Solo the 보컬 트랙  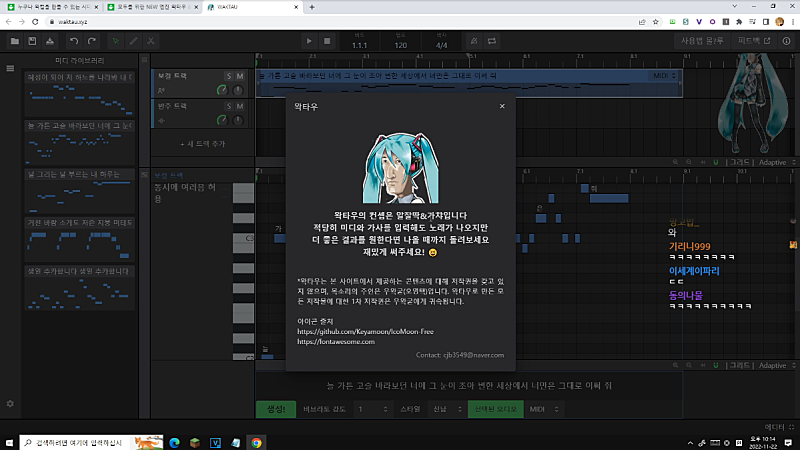click(229, 76)
